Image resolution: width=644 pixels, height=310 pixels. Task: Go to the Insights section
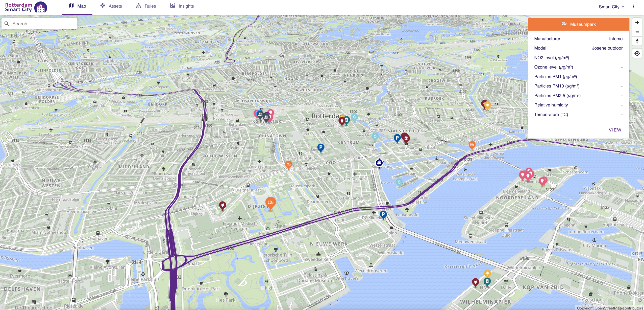tap(182, 6)
